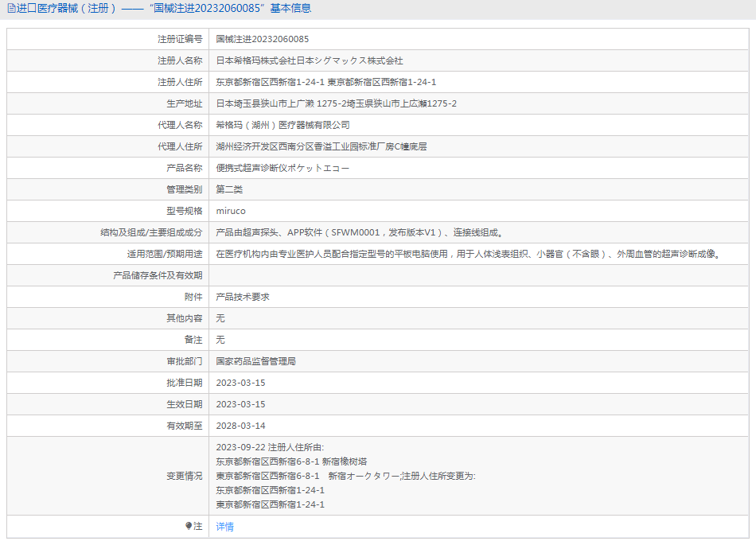Select the 有效期至 row label
Viewport: 756px width, 545px height.
[184, 426]
